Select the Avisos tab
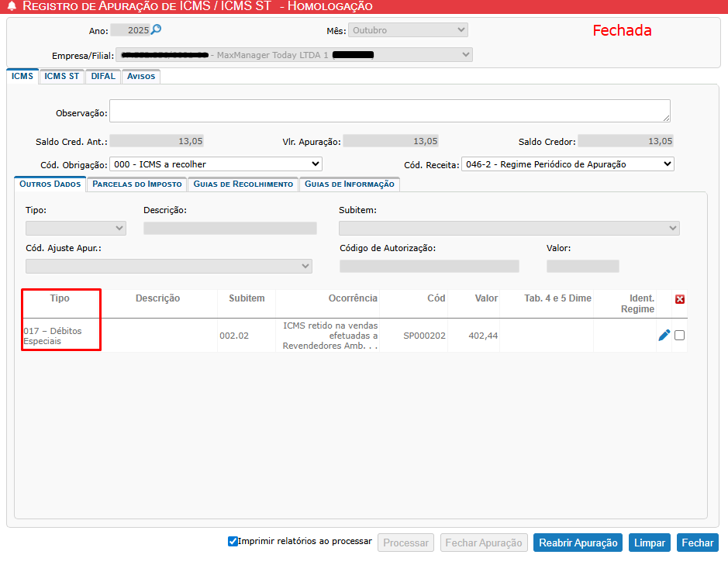Image resolution: width=728 pixels, height=565 pixels. 141,77
